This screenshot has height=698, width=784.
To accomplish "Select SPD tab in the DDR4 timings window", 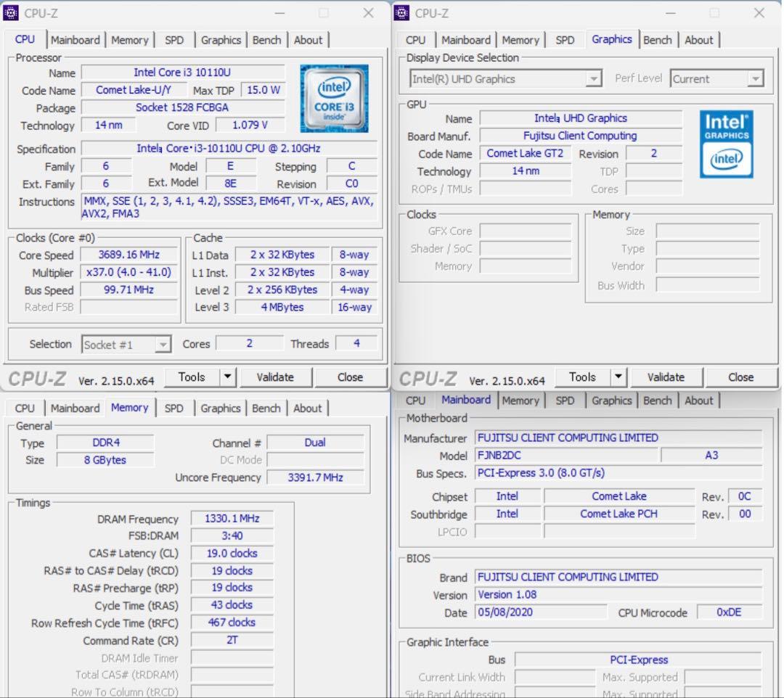I will [x=174, y=408].
